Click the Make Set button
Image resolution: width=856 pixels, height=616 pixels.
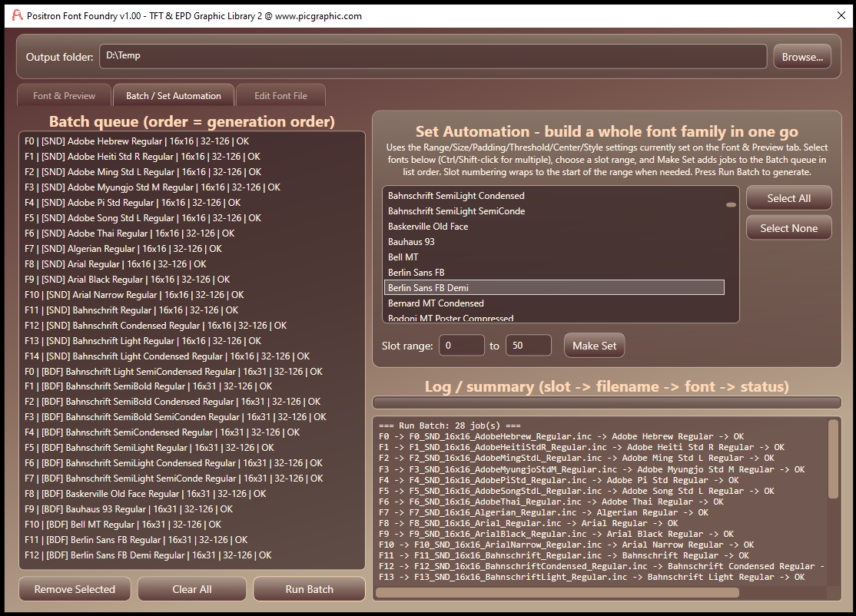pyautogui.click(x=594, y=346)
